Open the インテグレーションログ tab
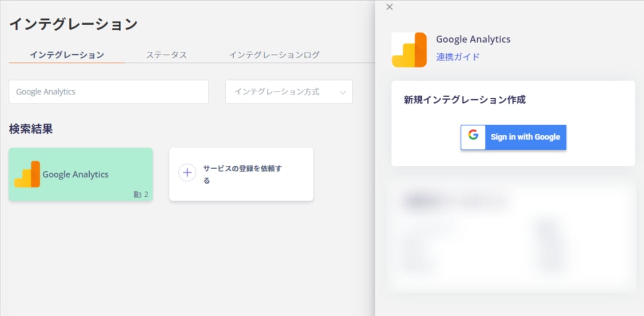This screenshot has width=644, height=316. point(274,55)
